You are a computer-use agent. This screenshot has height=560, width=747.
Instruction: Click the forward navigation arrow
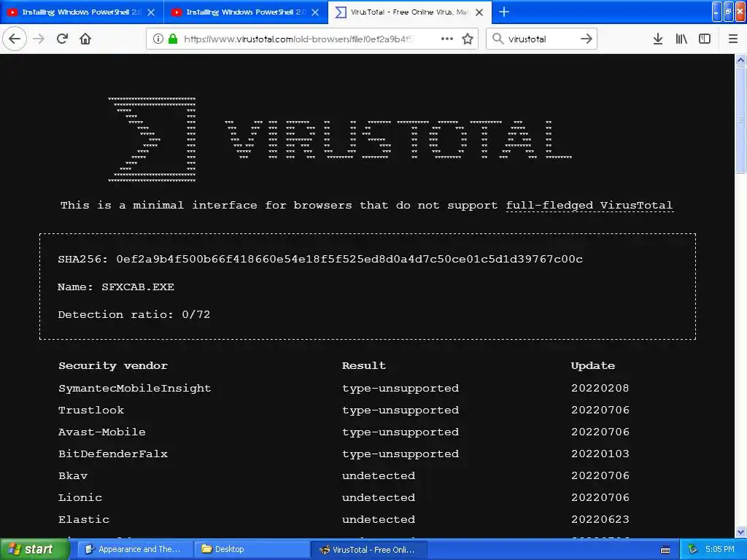tap(39, 39)
